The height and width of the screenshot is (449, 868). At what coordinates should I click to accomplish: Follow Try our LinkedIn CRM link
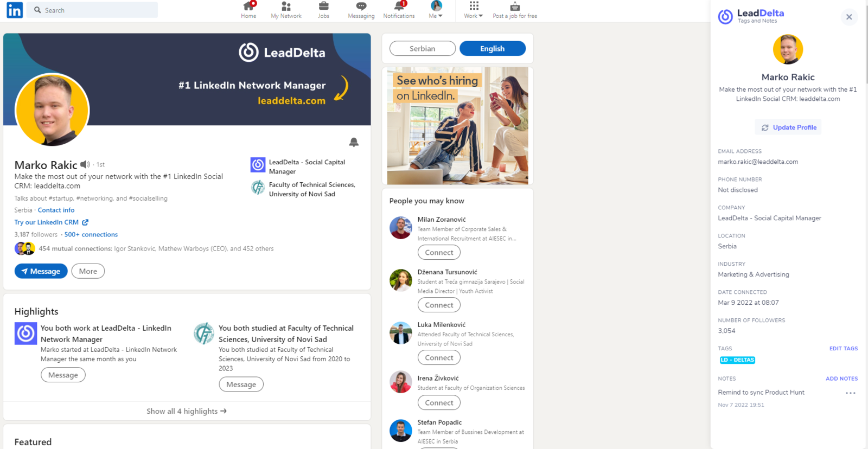pos(52,222)
